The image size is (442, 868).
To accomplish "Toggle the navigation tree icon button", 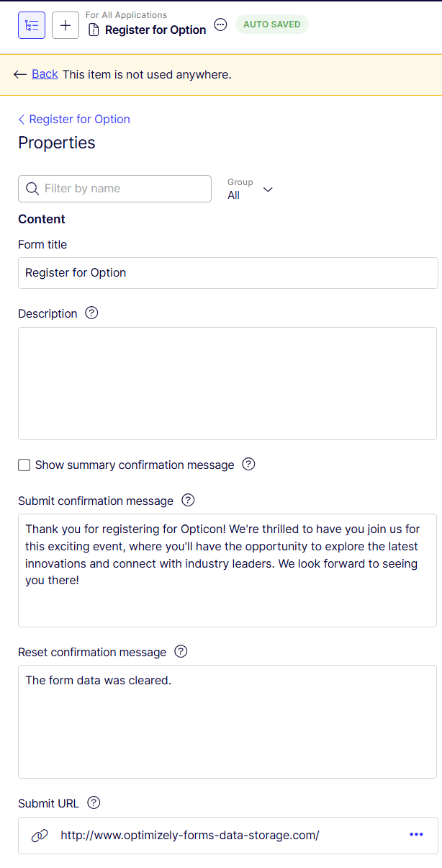I will [x=32, y=25].
